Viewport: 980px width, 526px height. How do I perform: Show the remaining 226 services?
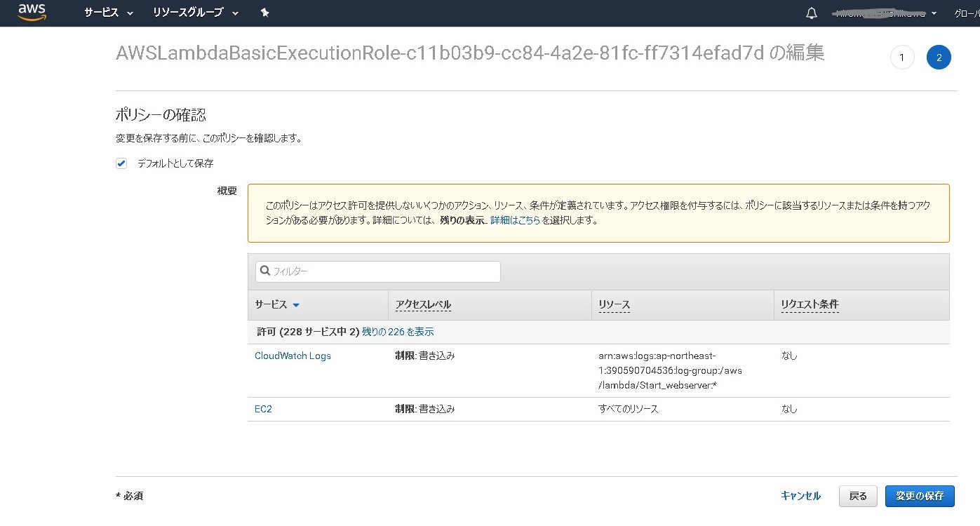pos(398,331)
